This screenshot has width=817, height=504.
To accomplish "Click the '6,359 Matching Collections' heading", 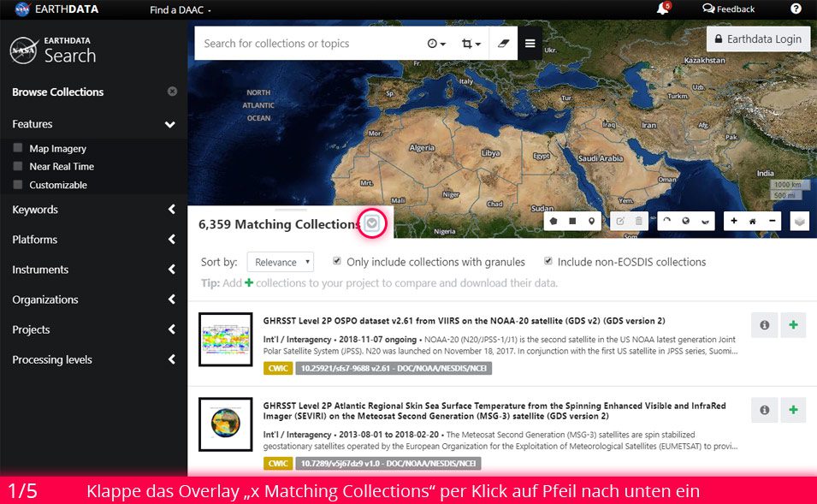I will 280,224.
